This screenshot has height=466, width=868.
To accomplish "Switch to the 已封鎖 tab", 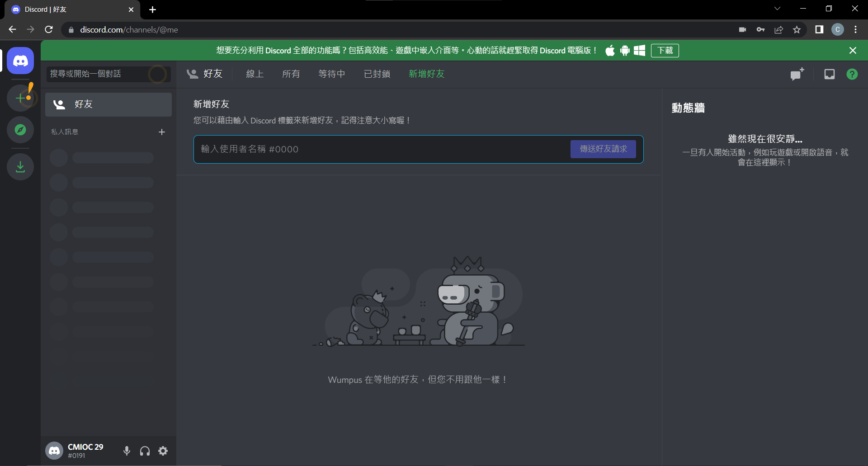I will point(377,74).
